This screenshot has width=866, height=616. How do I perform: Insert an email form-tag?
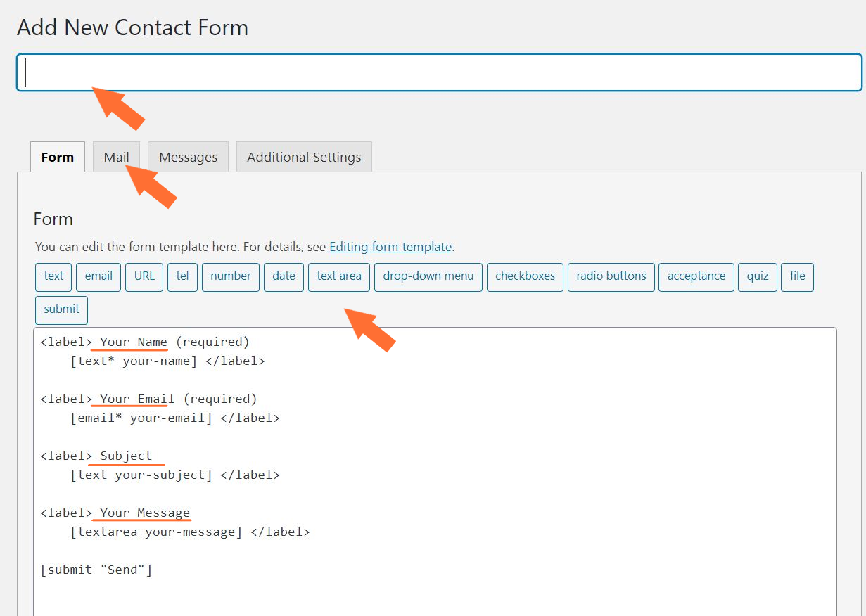(x=98, y=277)
